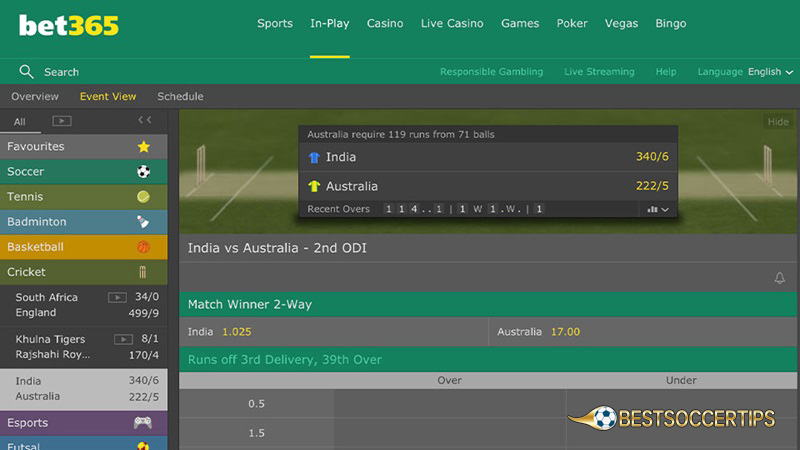Expand the scoreboard stats dropdown

[658, 209]
